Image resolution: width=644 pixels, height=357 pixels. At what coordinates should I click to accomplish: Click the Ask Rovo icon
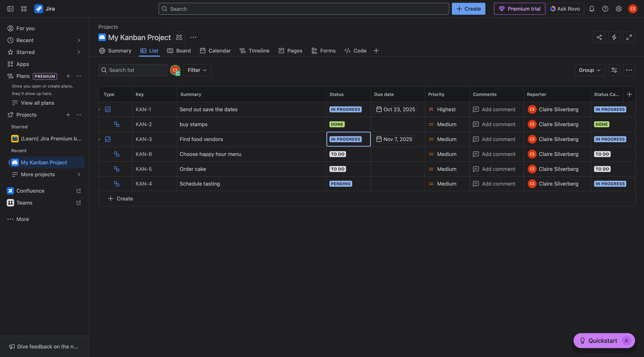[x=552, y=9]
